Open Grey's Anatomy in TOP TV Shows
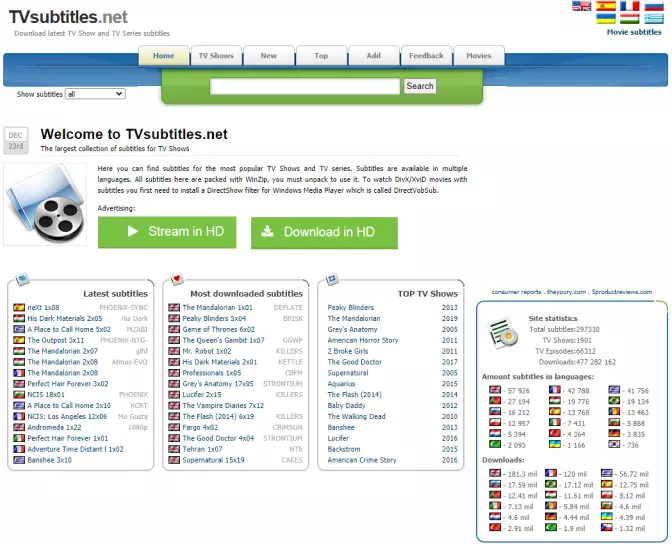This screenshot has height=544, width=672. (352, 329)
